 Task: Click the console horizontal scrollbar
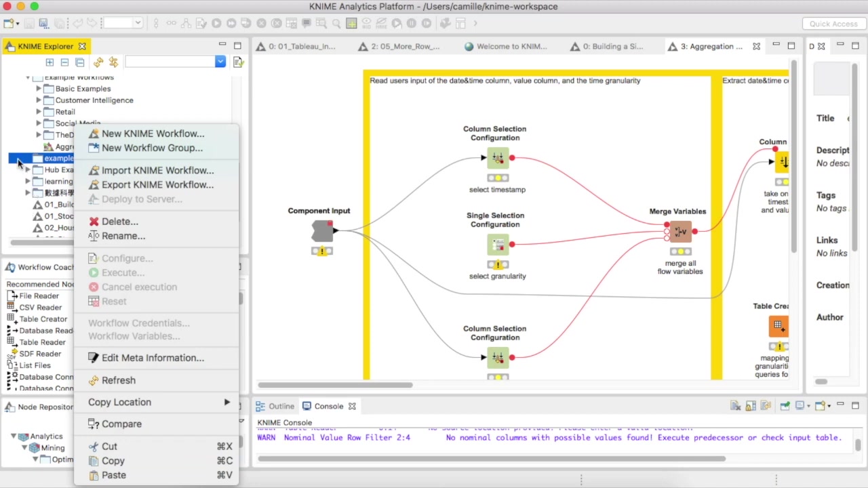tap(492, 459)
